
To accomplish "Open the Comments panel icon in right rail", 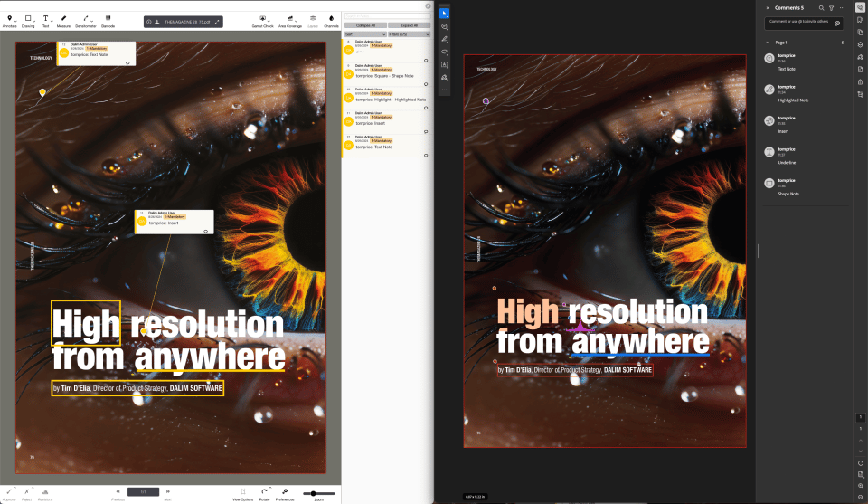I will click(x=860, y=7).
